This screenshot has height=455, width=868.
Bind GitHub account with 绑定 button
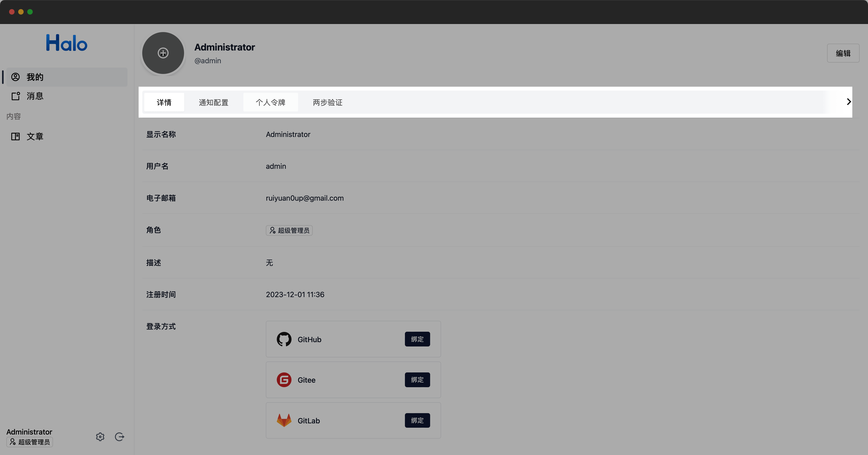coord(417,339)
